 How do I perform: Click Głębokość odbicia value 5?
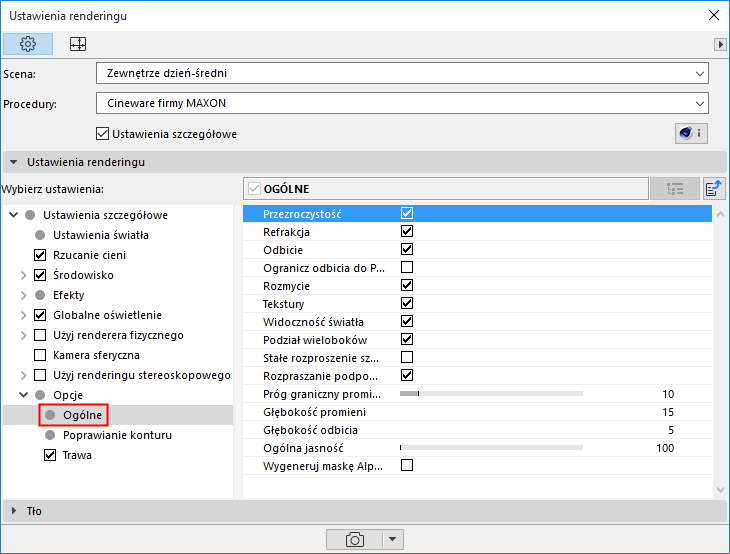671,430
